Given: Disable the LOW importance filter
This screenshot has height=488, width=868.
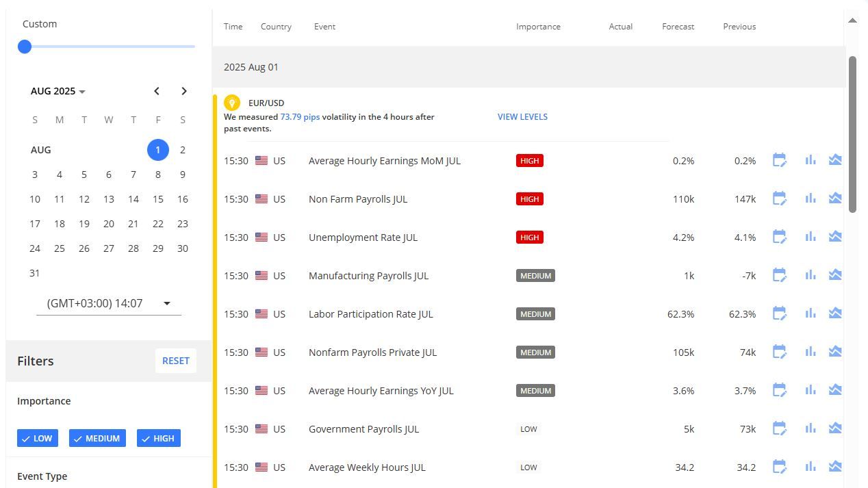Looking at the screenshot, I should (37, 438).
